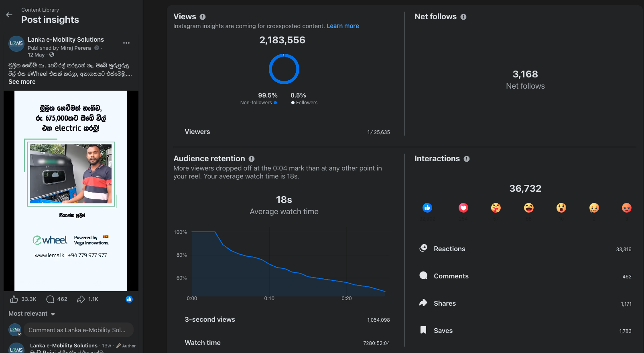Open Lanka e-Mobility Solutions page name link
The width and height of the screenshot is (644, 353).
(x=66, y=40)
